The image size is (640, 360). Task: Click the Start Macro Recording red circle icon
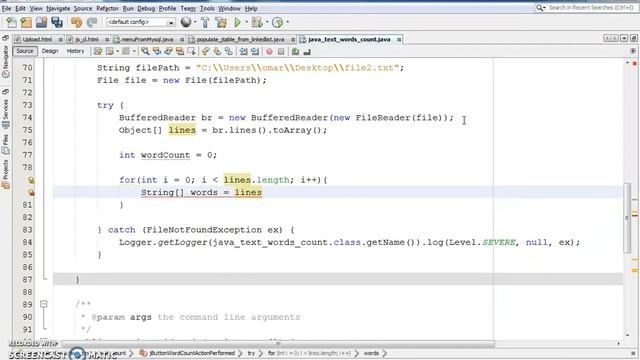269,51
